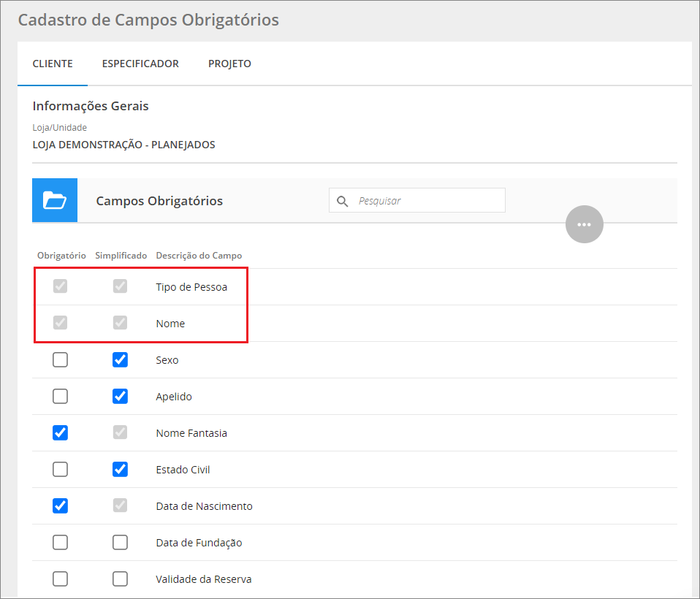Switch to the ESPECIFICADOR tab
Screen dimensions: 700x599
pos(140,64)
